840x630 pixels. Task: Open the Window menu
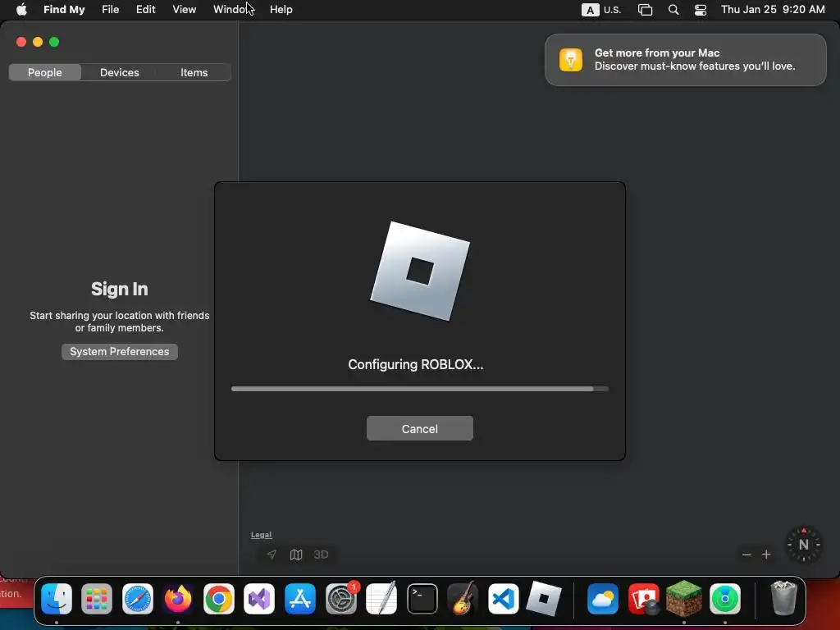coord(233,10)
